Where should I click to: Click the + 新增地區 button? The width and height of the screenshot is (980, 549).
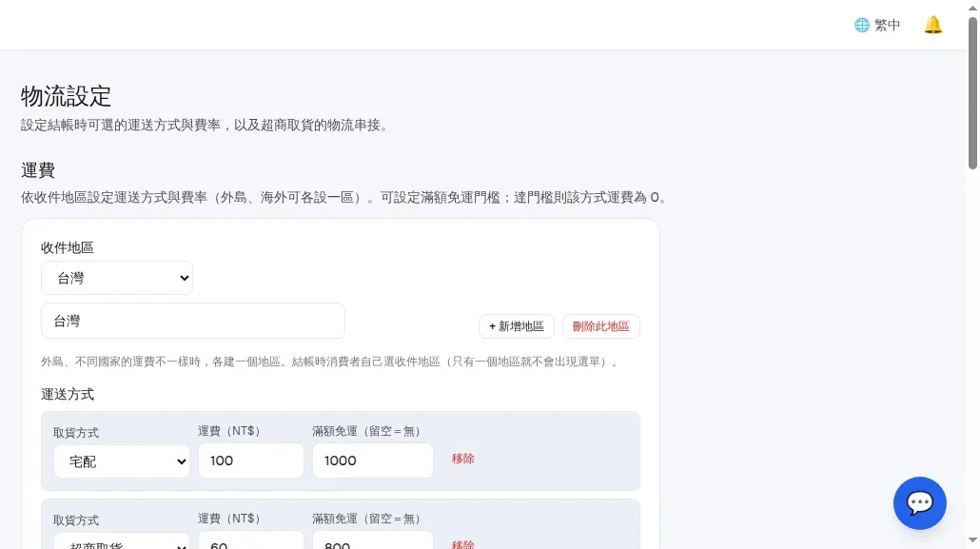coord(517,326)
